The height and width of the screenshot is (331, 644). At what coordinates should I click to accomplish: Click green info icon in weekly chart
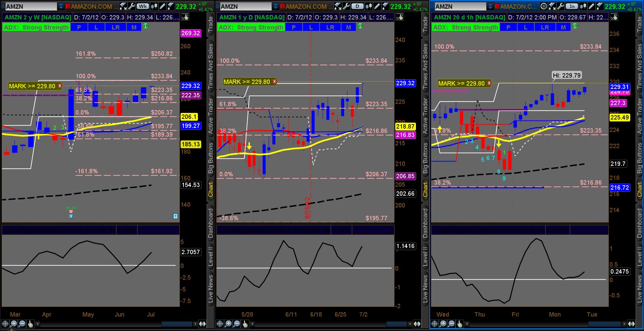pyautogui.click(x=146, y=26)
